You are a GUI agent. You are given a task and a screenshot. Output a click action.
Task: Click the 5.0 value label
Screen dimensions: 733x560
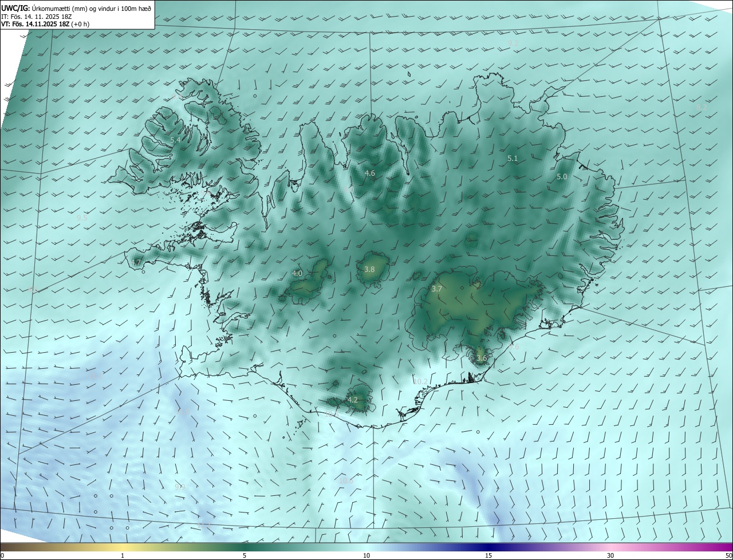562,177
